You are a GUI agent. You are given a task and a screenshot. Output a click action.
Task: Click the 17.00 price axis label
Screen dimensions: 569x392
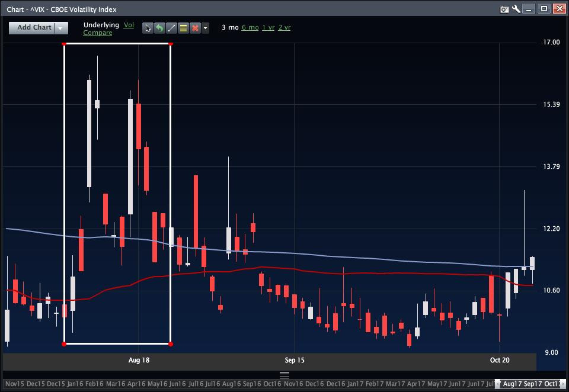[x=551, y=43]
